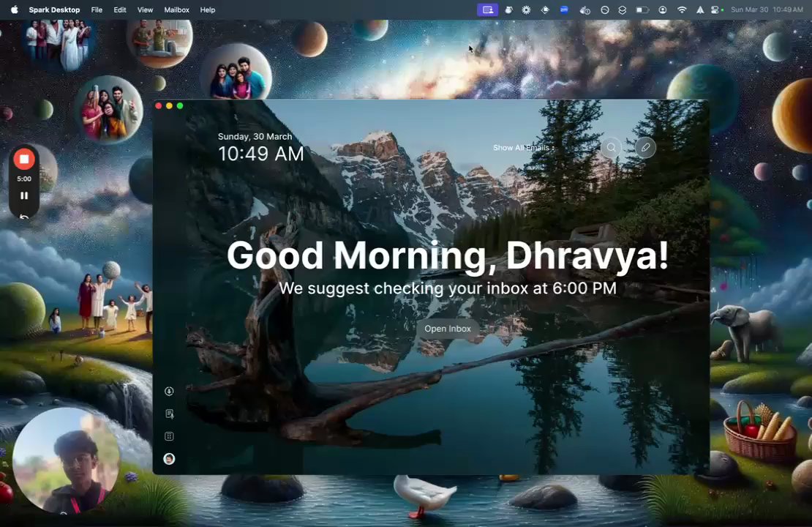Open the Edit menu
The width and height of the screenshot is (812, 527).
coord(120,10)
